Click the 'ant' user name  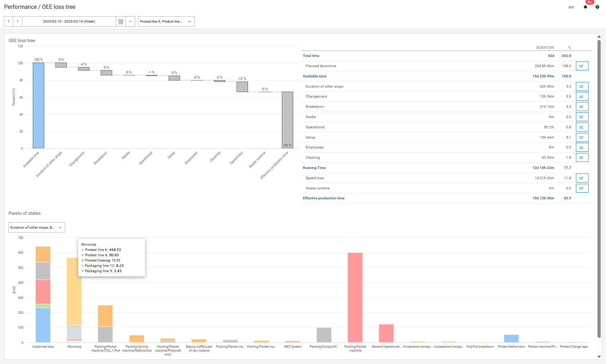(571, 7)
